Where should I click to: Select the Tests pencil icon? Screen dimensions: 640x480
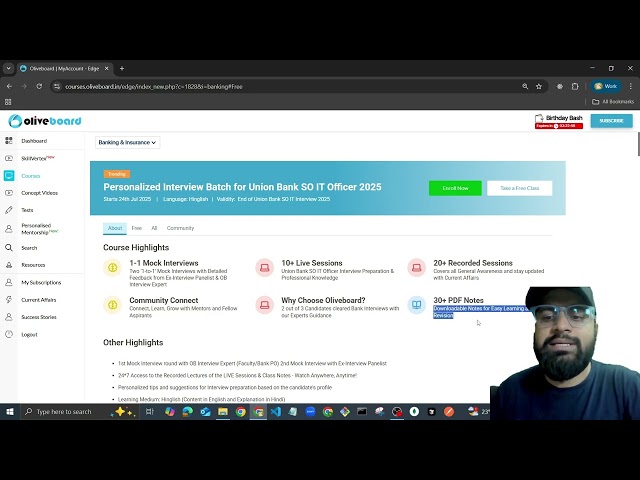coord(9,210)
